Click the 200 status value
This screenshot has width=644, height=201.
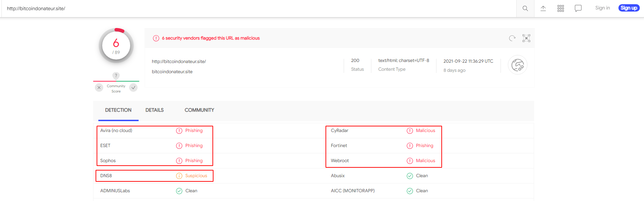(355, 61)
